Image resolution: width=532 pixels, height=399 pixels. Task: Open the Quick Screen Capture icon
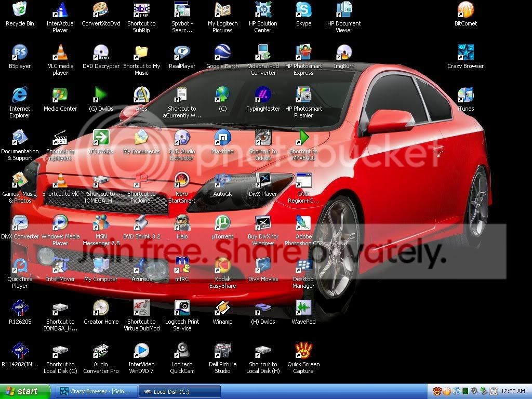[303, 351]
